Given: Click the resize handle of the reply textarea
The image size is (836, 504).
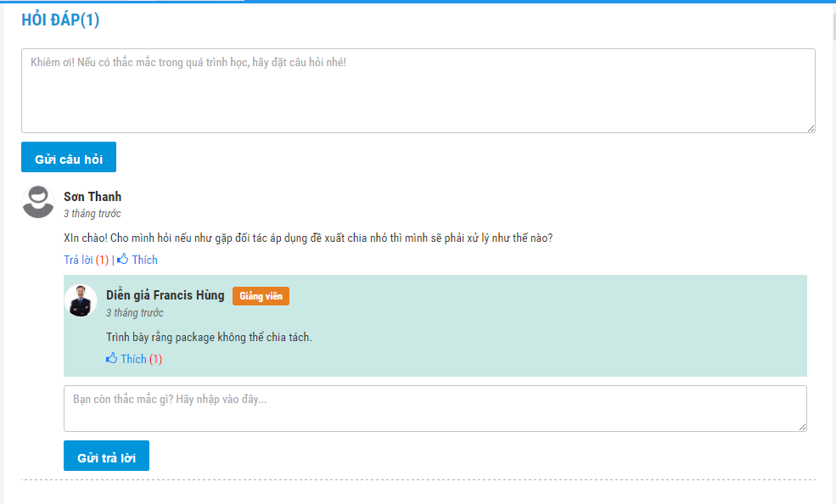Looking at the screenshot, I should pyautogui.click(x=802, y=427).
